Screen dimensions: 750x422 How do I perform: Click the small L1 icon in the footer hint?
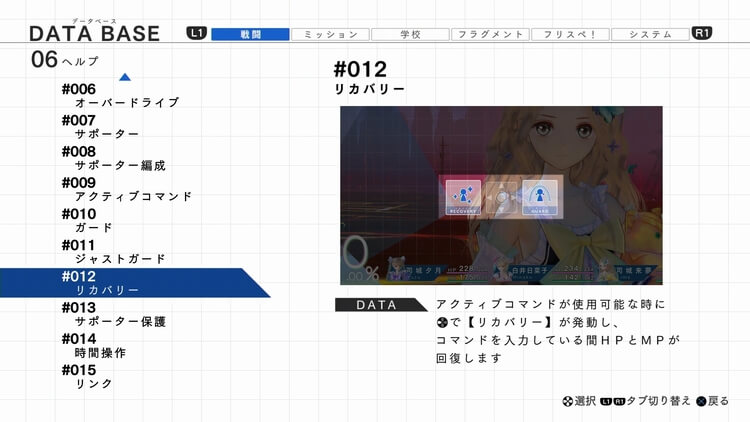coord(606,401)
